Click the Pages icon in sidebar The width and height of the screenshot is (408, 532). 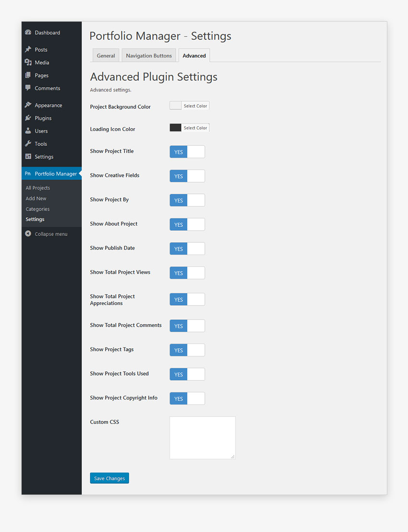coord(28,75)
